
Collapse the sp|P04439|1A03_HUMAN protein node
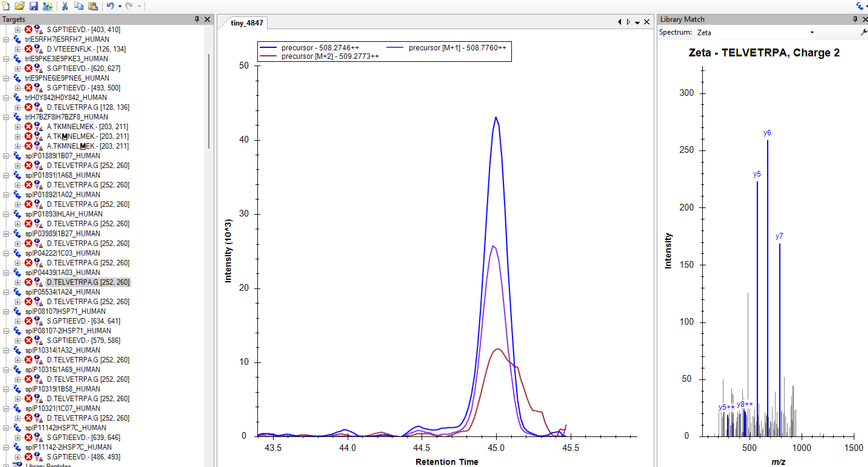pos(6,272)
